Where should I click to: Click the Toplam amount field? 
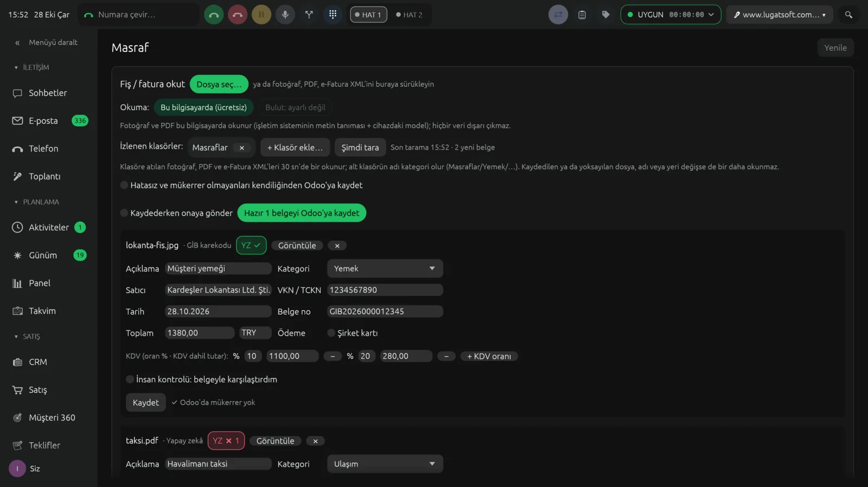pos(199,333)
